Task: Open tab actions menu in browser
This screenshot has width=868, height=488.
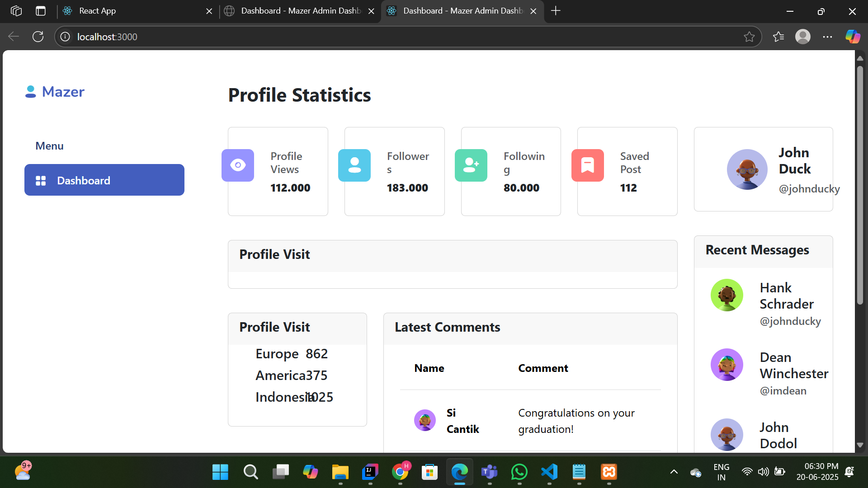Action: (x=41, y=11)
